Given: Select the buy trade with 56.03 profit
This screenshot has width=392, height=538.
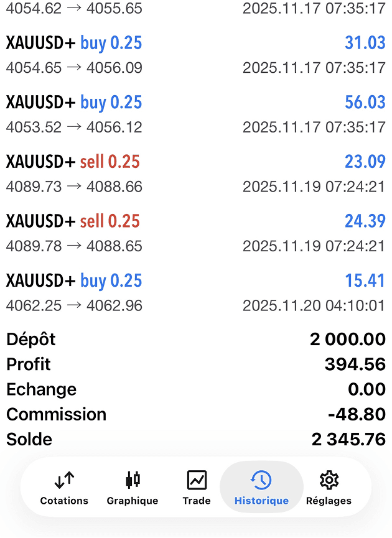Looking at the screenshot, I should 196,114.
